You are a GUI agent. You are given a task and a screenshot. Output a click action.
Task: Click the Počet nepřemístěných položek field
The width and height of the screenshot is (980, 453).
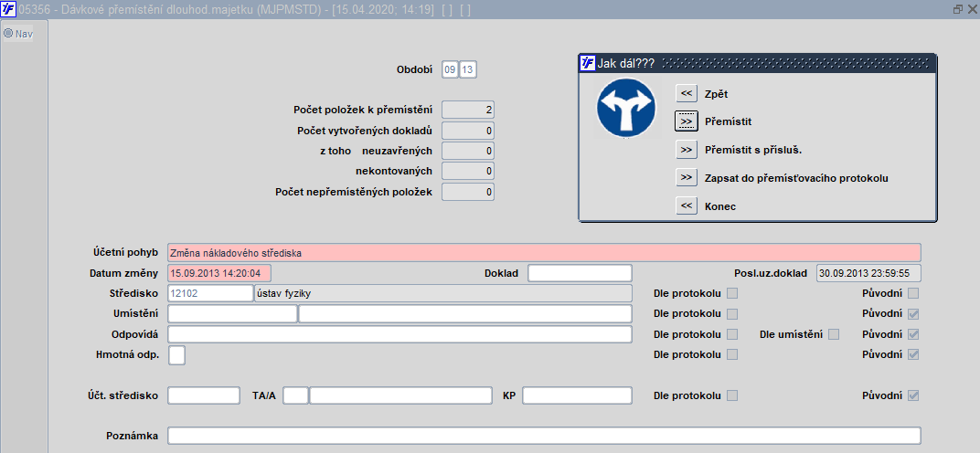[x=468, y=192]
